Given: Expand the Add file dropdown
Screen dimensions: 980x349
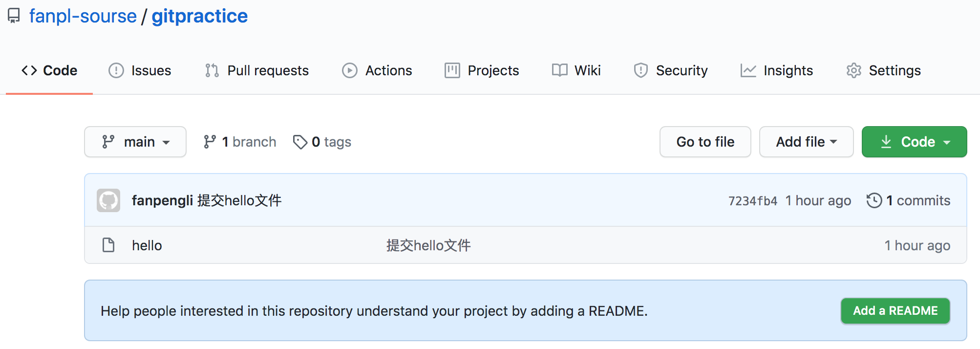Looking at the screenshot, I should [806, 142].
